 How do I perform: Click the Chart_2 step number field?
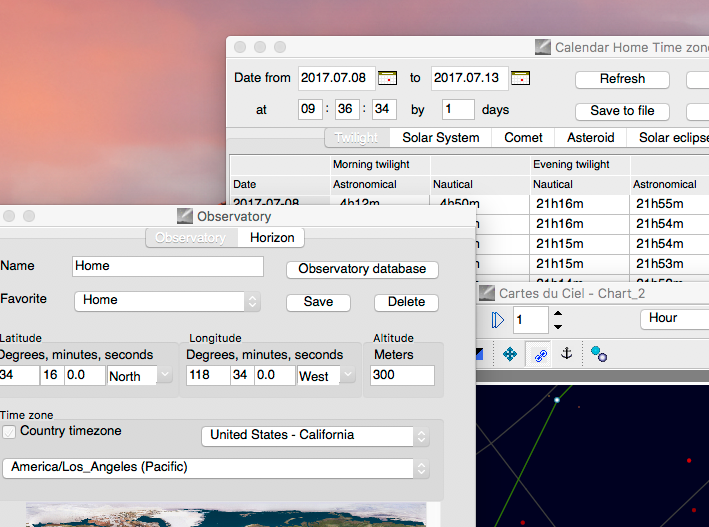(530, 320)
